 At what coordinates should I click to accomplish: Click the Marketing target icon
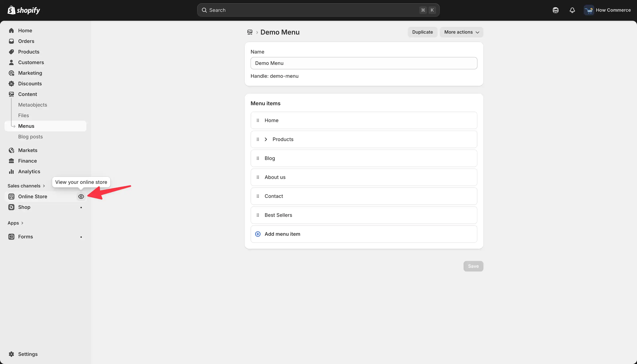pos(11,73)
